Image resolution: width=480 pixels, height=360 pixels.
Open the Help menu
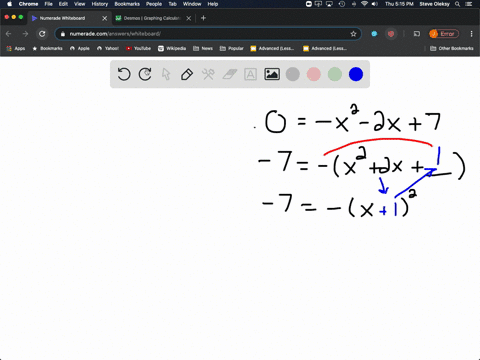pos(213,4)
